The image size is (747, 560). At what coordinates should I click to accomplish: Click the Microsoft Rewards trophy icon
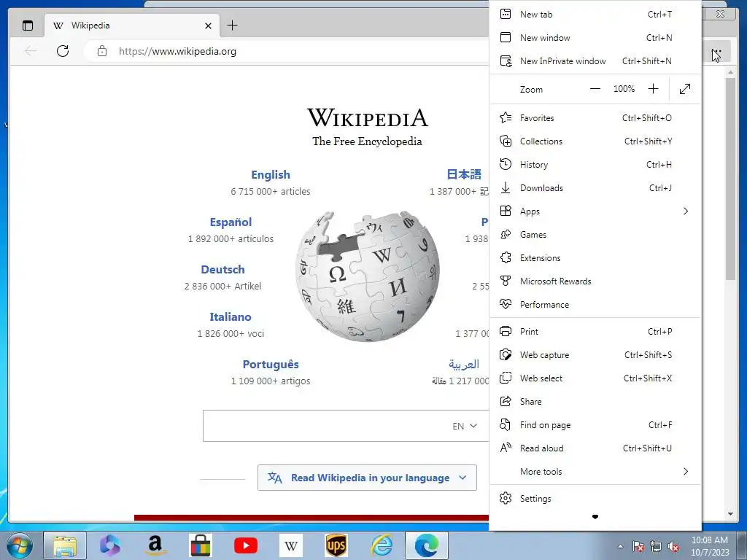tap(506, 281)
